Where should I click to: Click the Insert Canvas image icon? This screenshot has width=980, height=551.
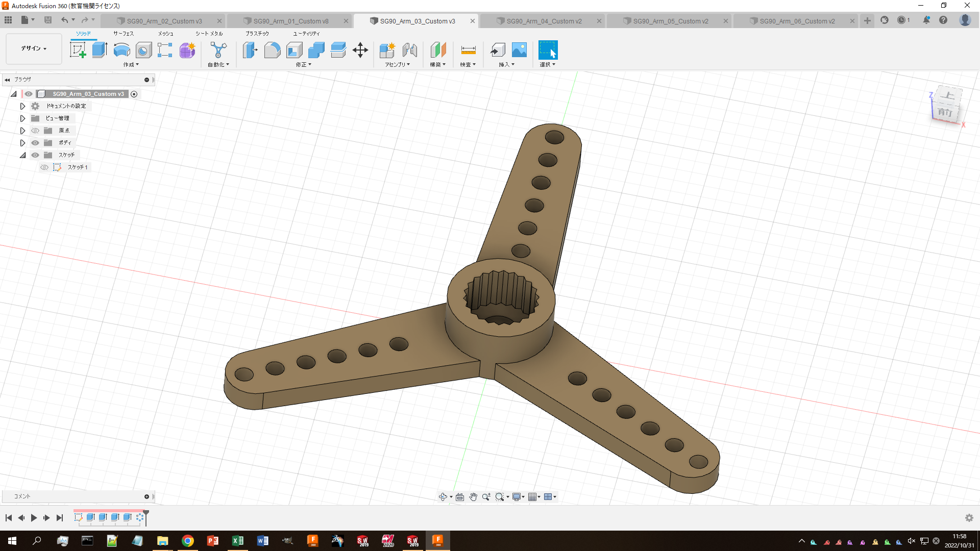(x=519, y=50)
